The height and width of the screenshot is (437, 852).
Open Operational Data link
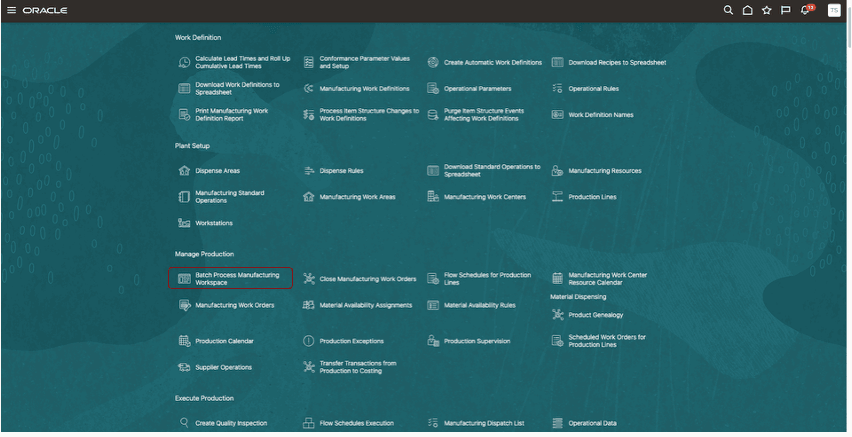tap(592, 423)
